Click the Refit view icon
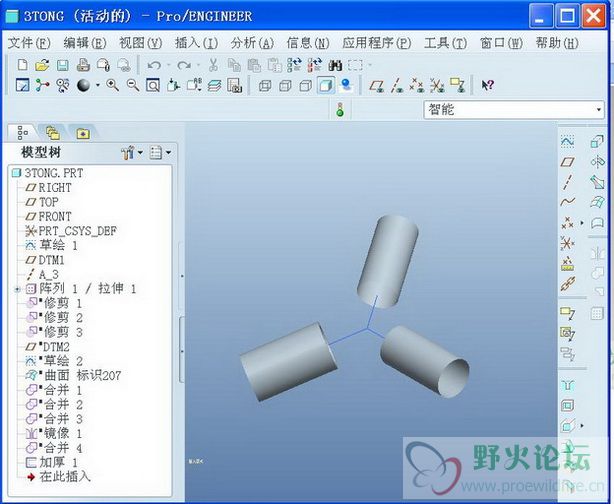614x504 pixels. click(153, 85)
